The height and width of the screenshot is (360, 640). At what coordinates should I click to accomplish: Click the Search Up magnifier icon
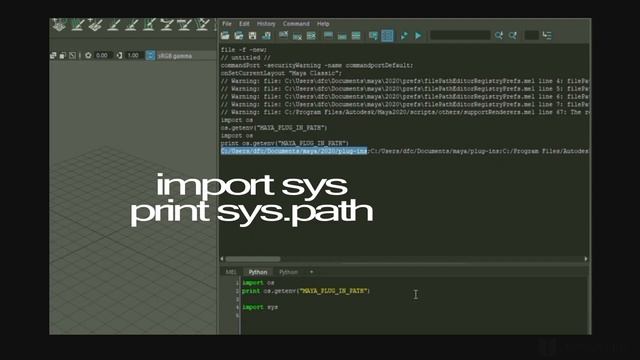coord(513,36)
